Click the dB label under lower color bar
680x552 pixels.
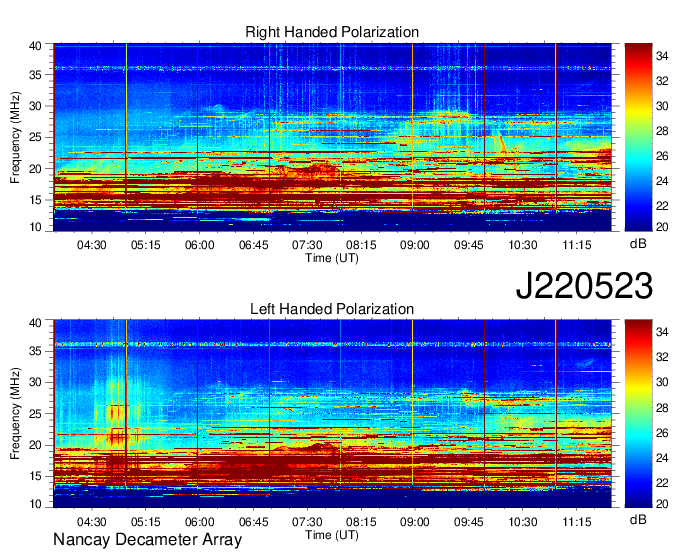pos(638,519)
